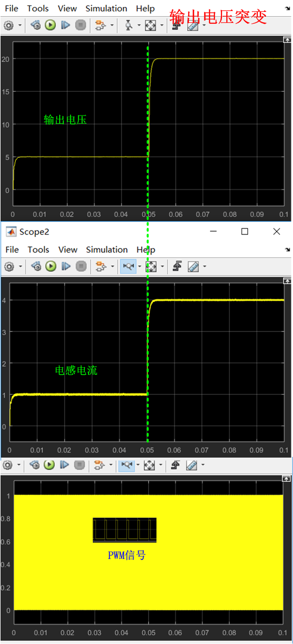
Task: Expand gear dropdown arrow in Scope2 toolbar
Action: coord(20,266)
